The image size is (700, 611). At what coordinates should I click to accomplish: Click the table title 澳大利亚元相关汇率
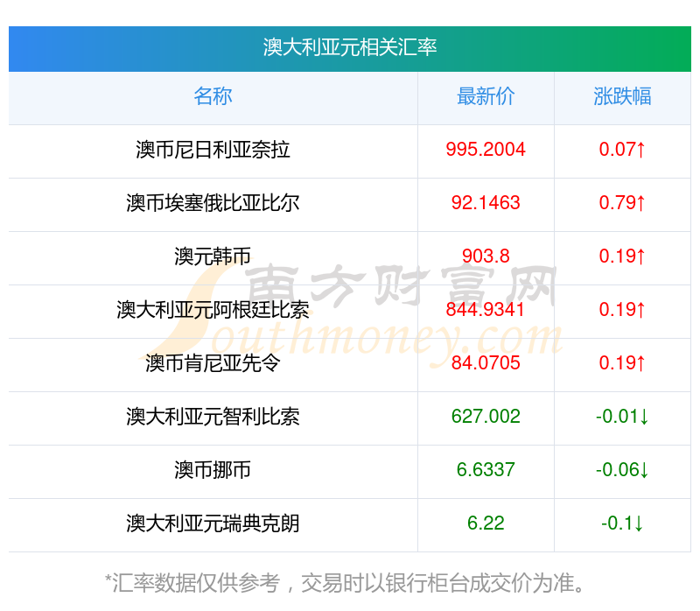click(349, 47)
